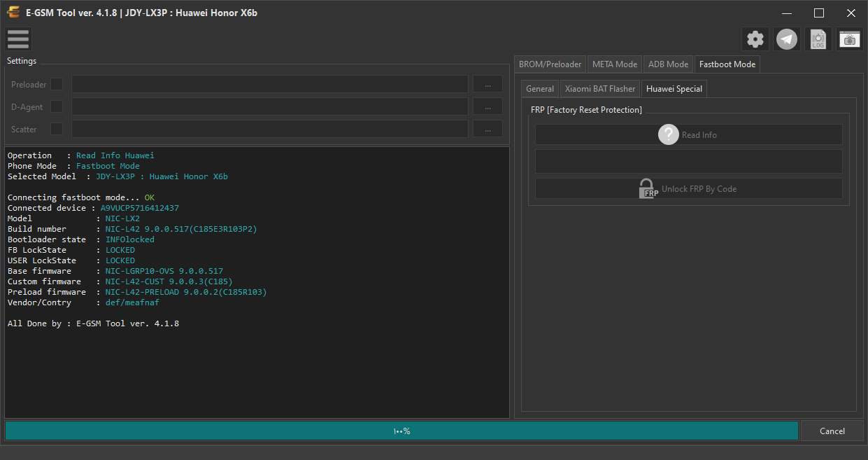This screenshot has width=868, height=460.
Task: Enable the Preloader checkbox
Action: [x=57, y=84]
